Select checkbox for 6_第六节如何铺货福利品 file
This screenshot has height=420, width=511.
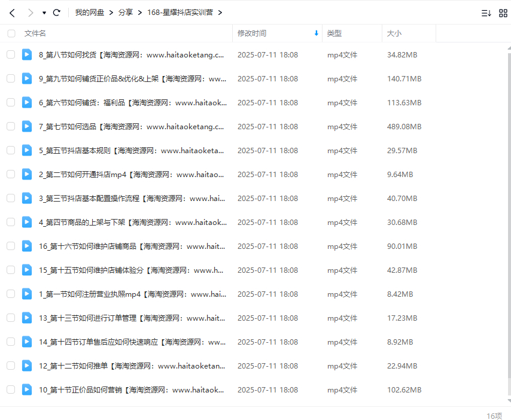[11, 102]
